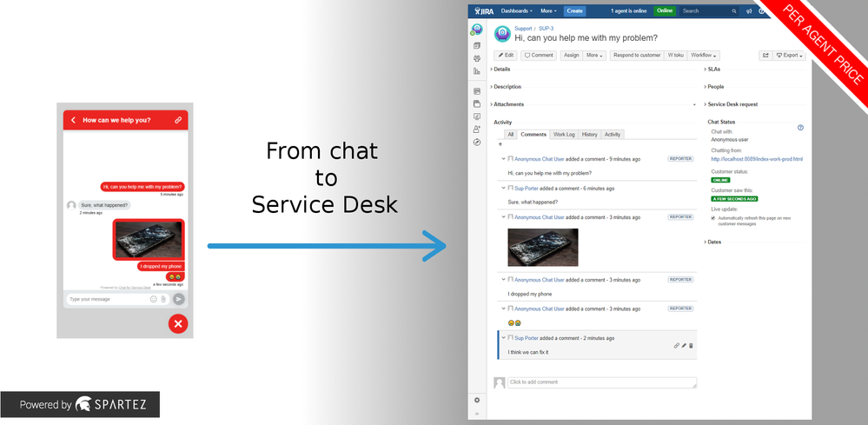Close the chat widget with the red X button

click(x=178, y=323)
